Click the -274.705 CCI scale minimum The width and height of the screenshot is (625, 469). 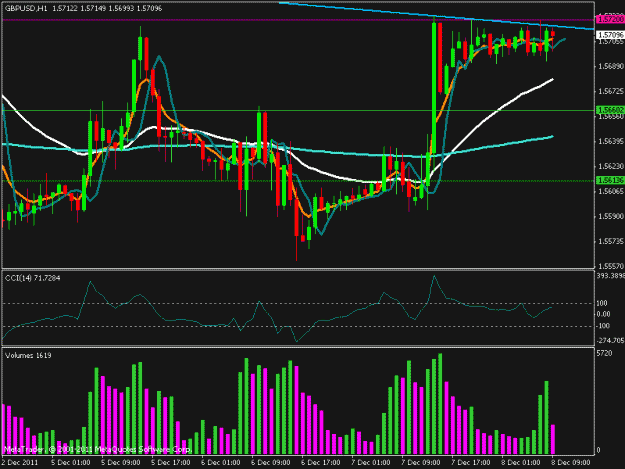(611, 340)
